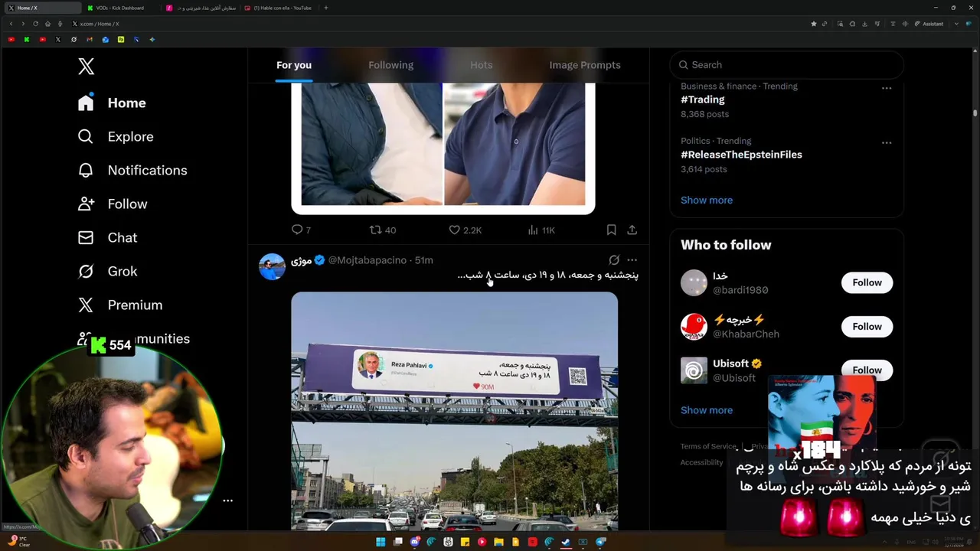
Task: Open a new browser tab
Action: 326,8
